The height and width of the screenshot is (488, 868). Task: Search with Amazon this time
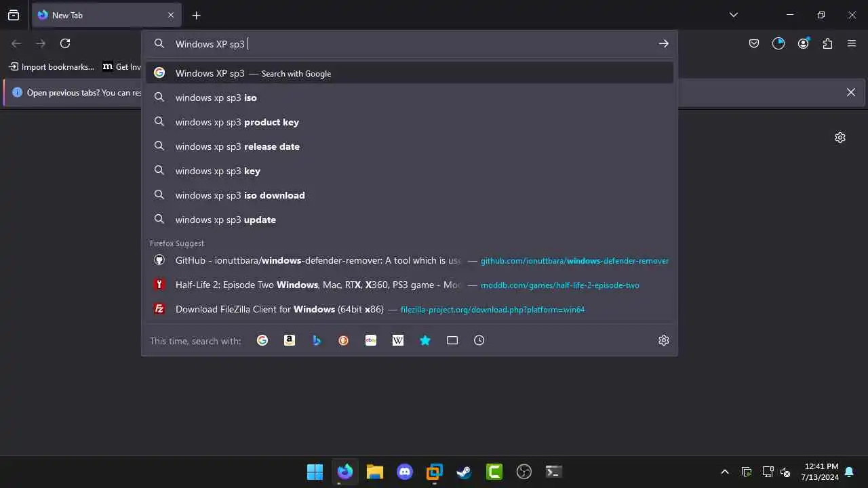click(290, 340)
